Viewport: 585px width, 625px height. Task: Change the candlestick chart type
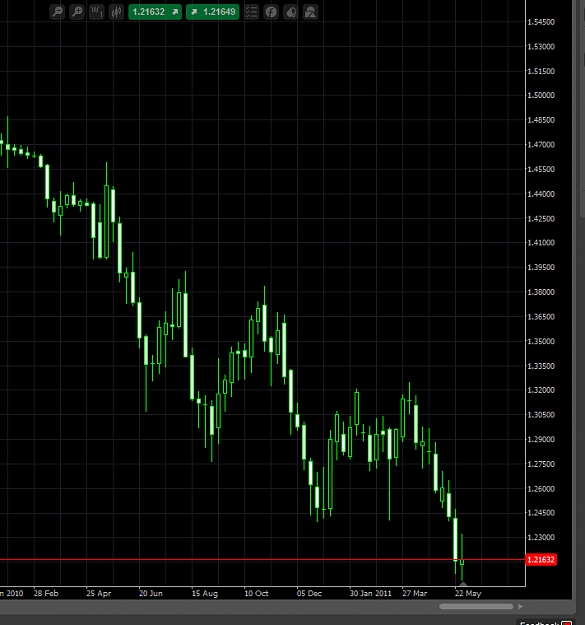point(116,12)
